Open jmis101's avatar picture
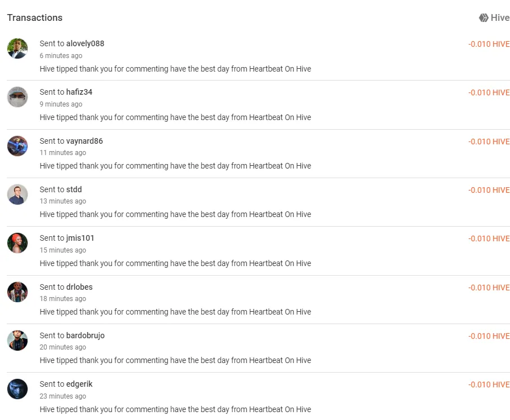Screen dimensions: 510x420 pos(17,243)
